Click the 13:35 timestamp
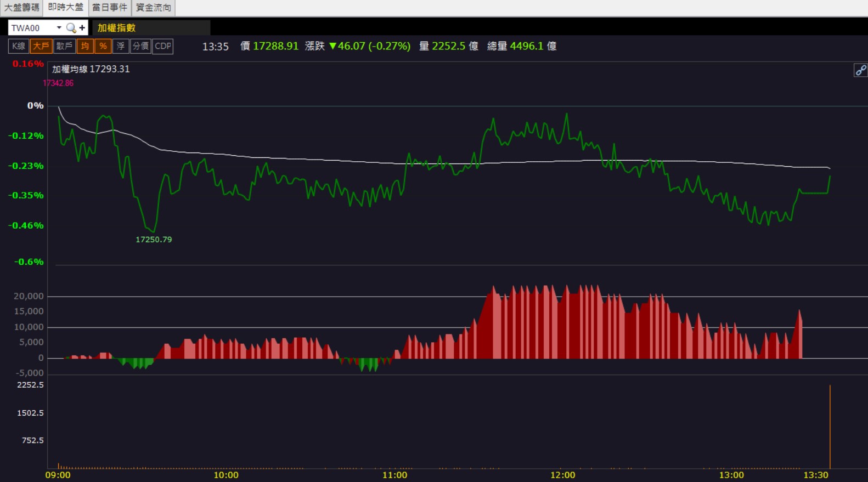Viewport: 868px width, 482px height. (216, 47)
